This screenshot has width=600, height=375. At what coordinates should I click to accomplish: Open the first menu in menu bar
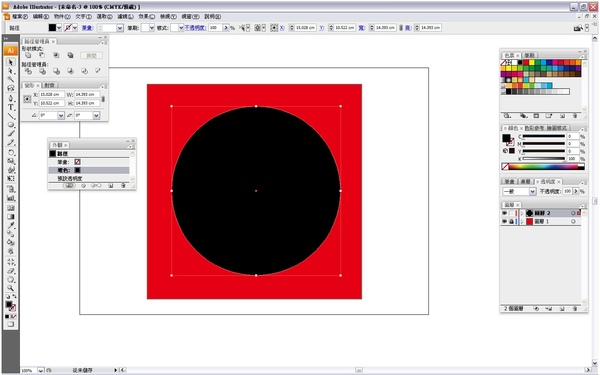point(20,16)
